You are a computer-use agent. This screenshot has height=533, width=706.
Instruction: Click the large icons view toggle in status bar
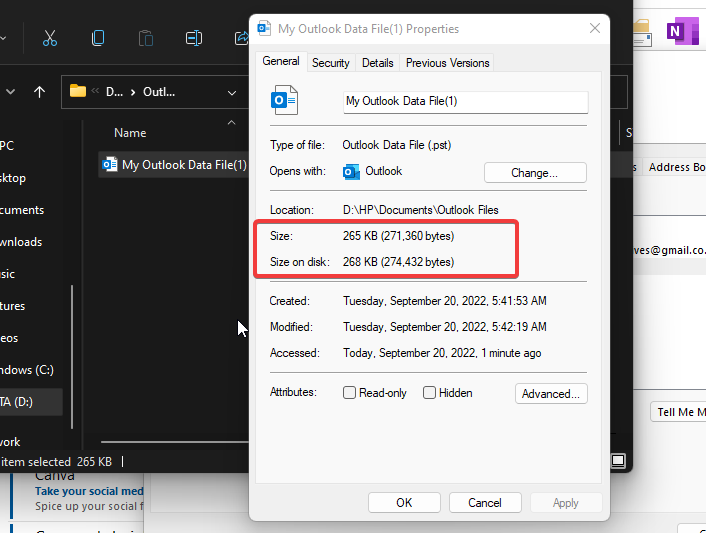[x=618, y=461]
